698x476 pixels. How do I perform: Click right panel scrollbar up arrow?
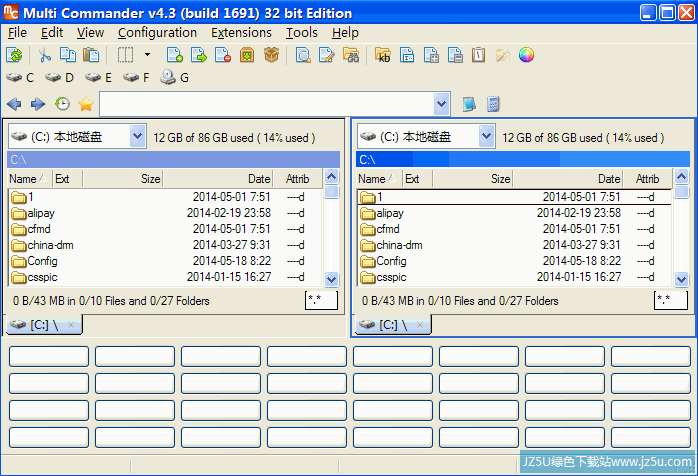[681, 177]
